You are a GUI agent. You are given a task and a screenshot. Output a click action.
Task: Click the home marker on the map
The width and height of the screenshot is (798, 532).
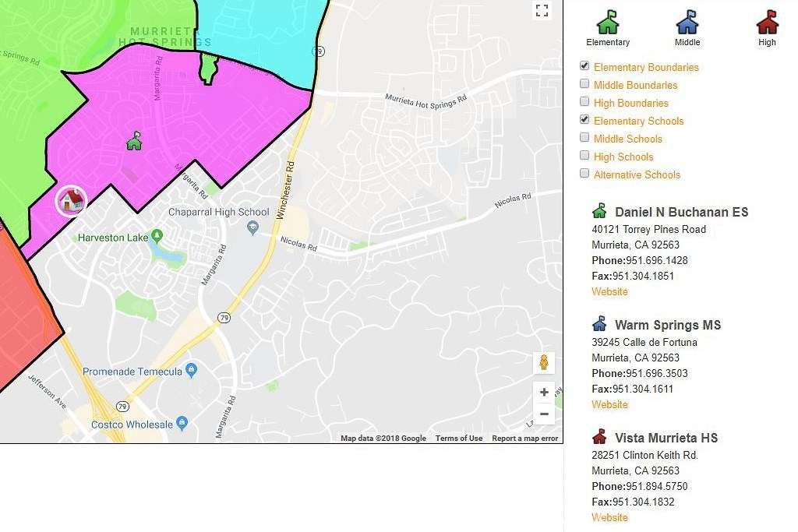pyautogui.click(x=71, y=200)
